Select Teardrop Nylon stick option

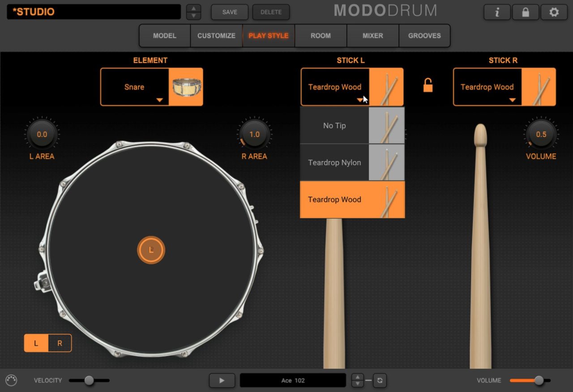334,162
